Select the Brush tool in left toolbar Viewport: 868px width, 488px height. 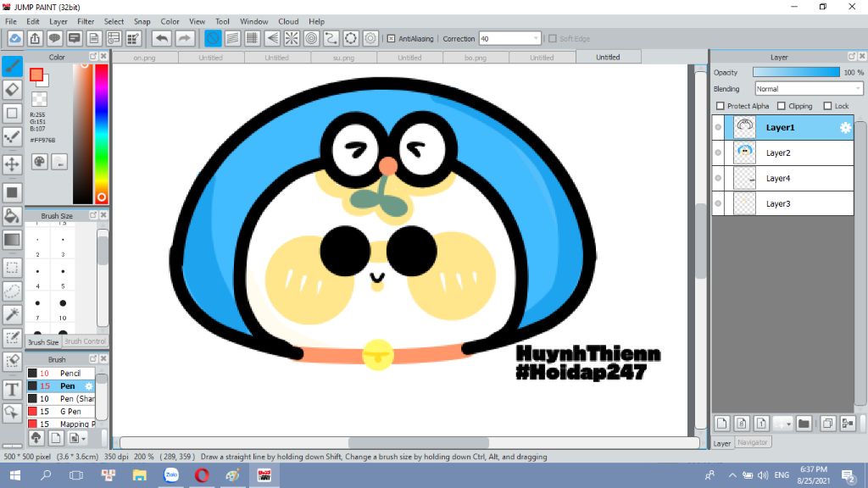12,66
